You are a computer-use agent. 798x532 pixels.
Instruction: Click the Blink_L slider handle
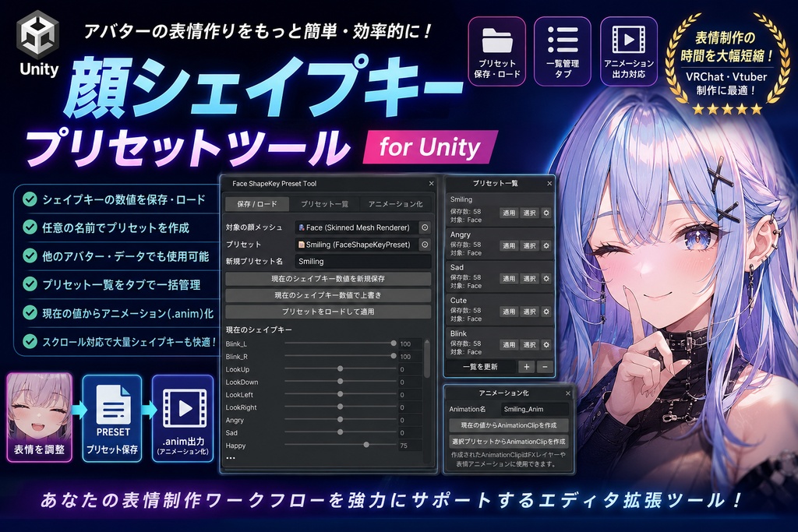(x=394, y=344)
